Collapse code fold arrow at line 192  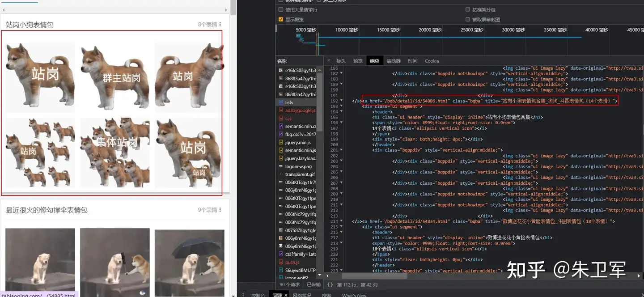pyautogui.click(x=341, y=101)
